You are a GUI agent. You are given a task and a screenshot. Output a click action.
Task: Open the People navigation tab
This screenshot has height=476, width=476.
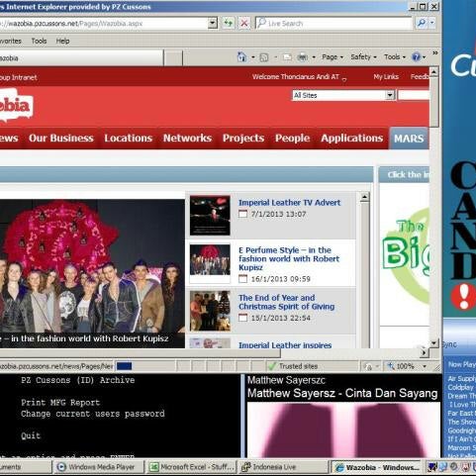pyautogui.click(x=293, y=139)
